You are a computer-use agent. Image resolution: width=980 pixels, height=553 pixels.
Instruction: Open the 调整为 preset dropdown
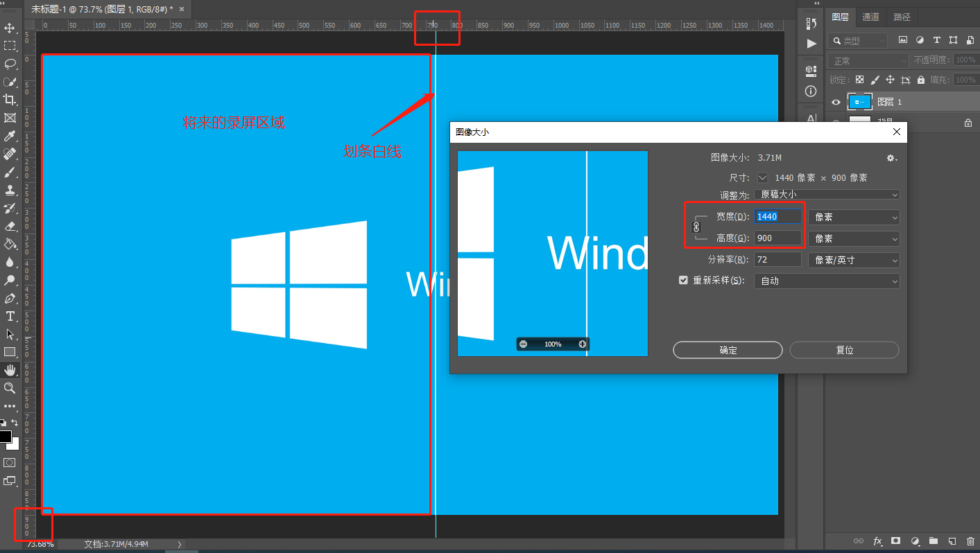pyautogui.click(x=827, y=195)
